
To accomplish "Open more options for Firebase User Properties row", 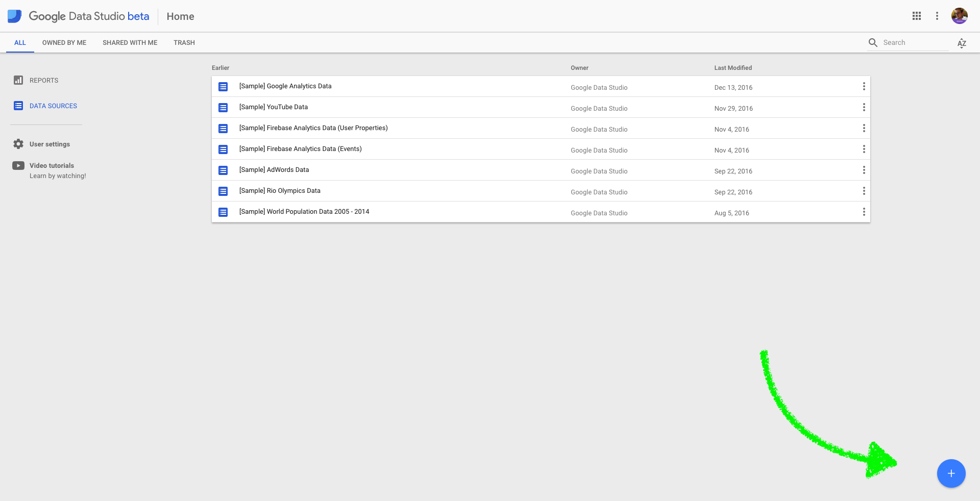I will click(864, 128).
